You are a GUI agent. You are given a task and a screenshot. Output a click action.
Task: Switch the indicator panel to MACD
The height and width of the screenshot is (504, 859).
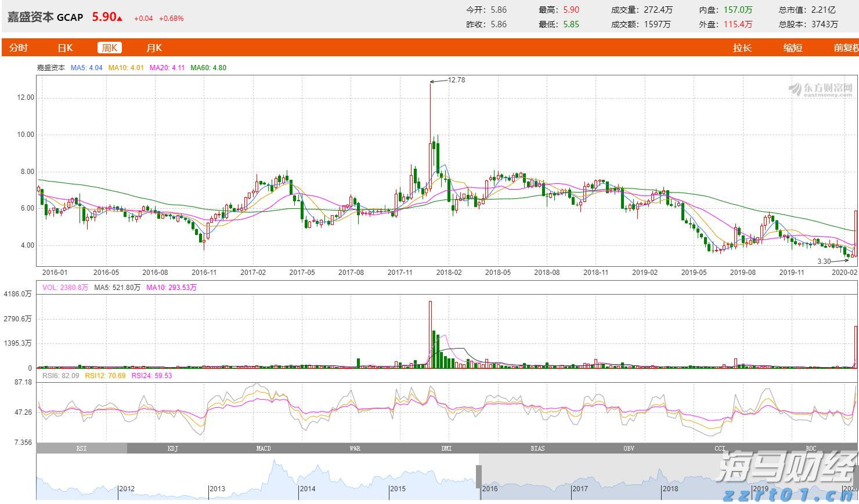pyautogui.click(x=264, y=448)
